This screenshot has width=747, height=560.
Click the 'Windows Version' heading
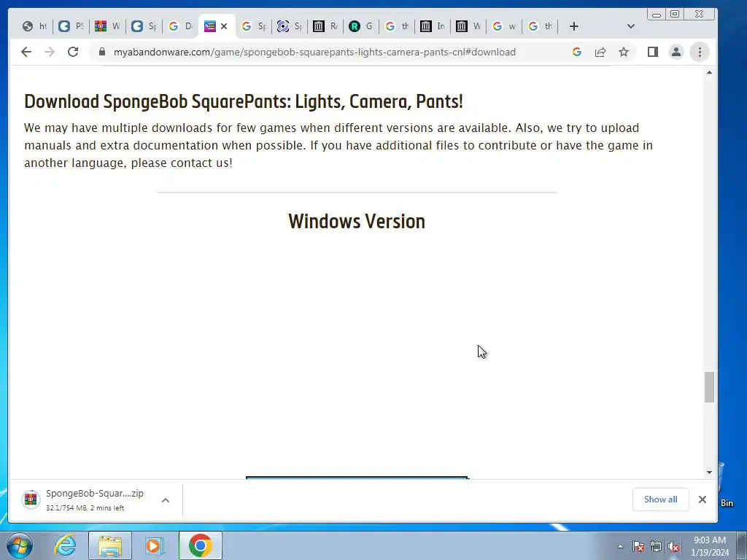point(356,222)
